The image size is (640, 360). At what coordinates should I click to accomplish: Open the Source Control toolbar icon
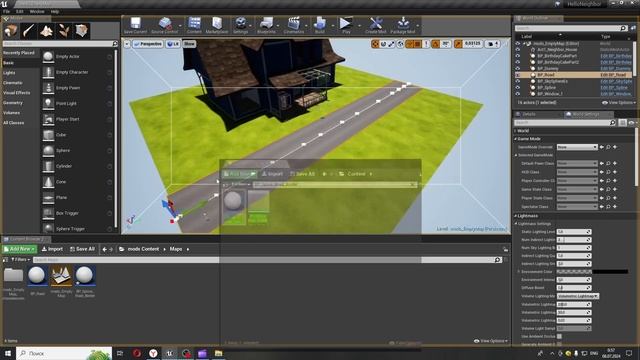click(164, 23)
